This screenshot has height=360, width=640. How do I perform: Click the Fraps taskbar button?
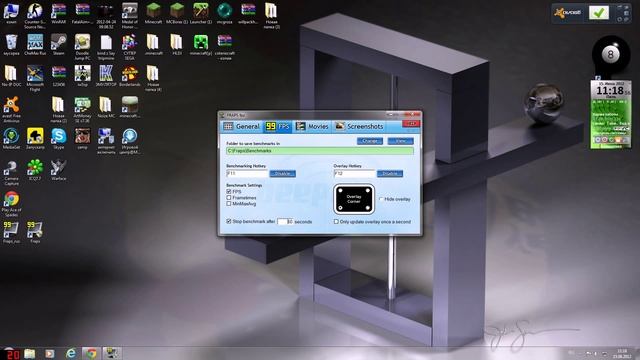pos(111,353)
